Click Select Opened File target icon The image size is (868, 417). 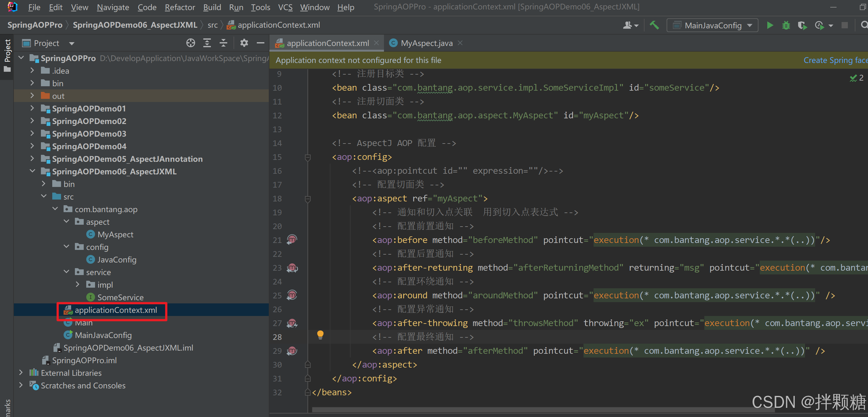click(x=191, y=43)
